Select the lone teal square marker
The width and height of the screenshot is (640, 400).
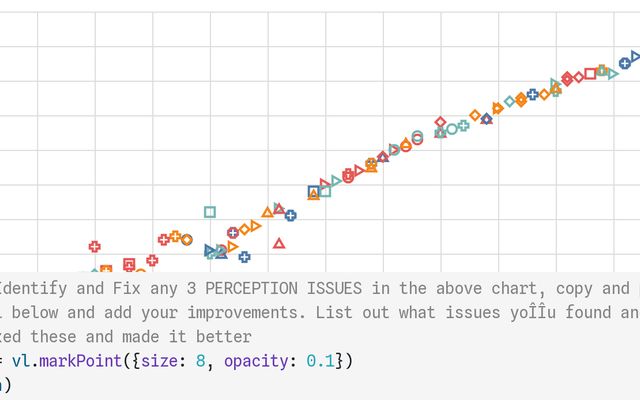210,212
